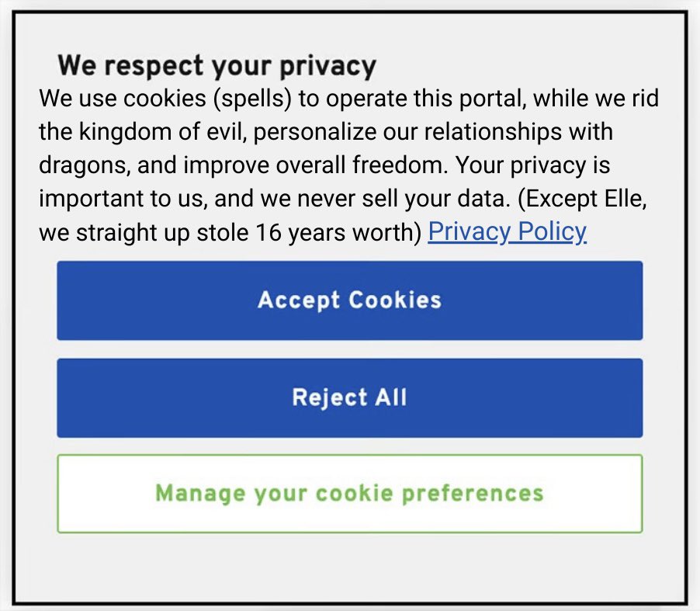Screen dimensions: 700x611
Task: Click the 'Reject All' label text
Action: point(349,397)
